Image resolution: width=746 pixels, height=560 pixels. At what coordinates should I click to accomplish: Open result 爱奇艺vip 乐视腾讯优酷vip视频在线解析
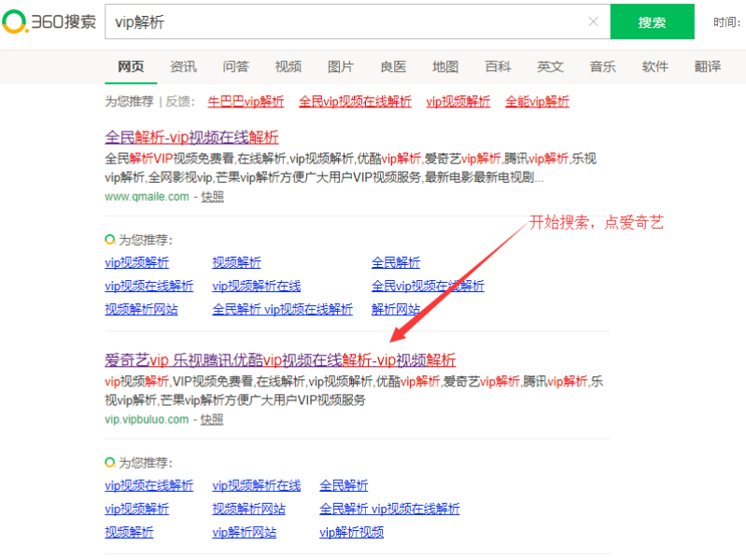[280, 360]
